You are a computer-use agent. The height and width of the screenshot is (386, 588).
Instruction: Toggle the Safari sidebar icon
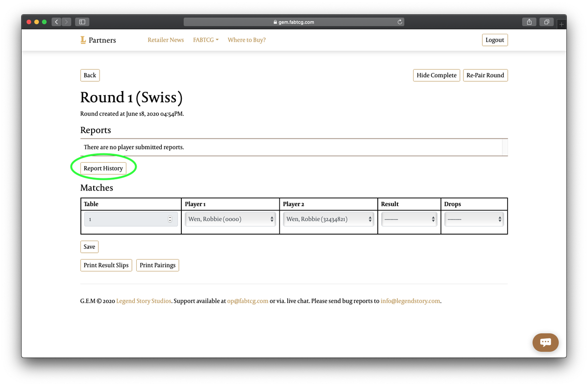coord(82,22)
